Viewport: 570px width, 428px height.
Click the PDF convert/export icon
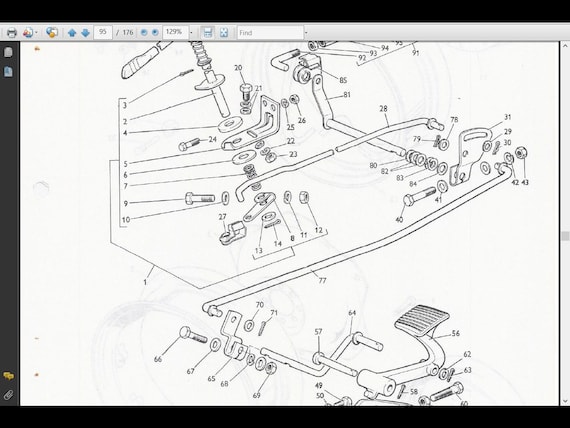28,32
